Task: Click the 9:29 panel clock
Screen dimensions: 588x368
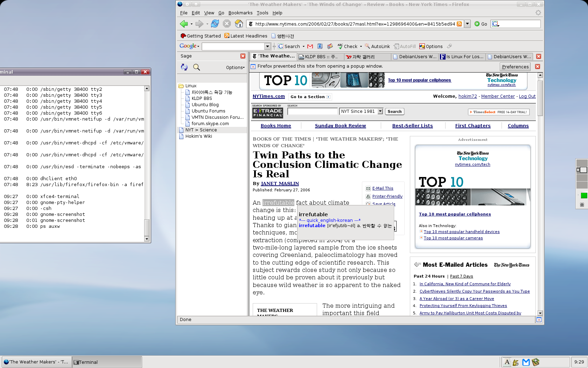Action: pyautogui.click(x=579, y=362)
